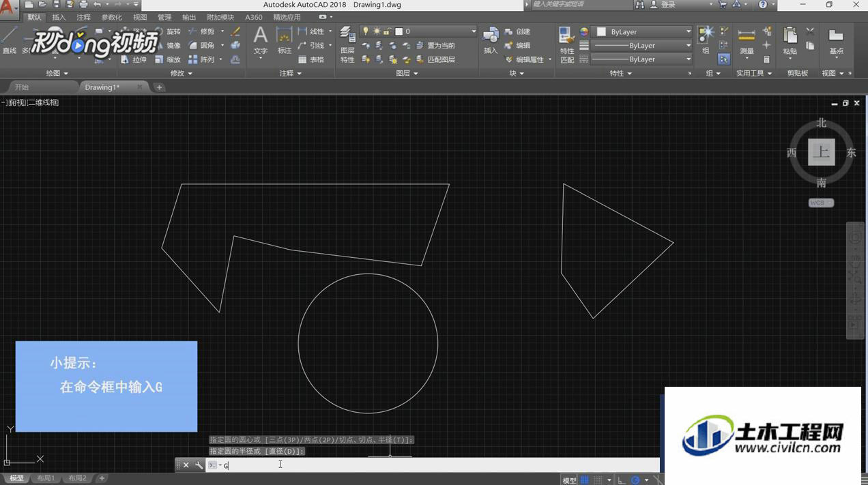The image size is (868, 485).
Task: Open the Output (输出) ribbon tab
Action: tap(189, 17)
